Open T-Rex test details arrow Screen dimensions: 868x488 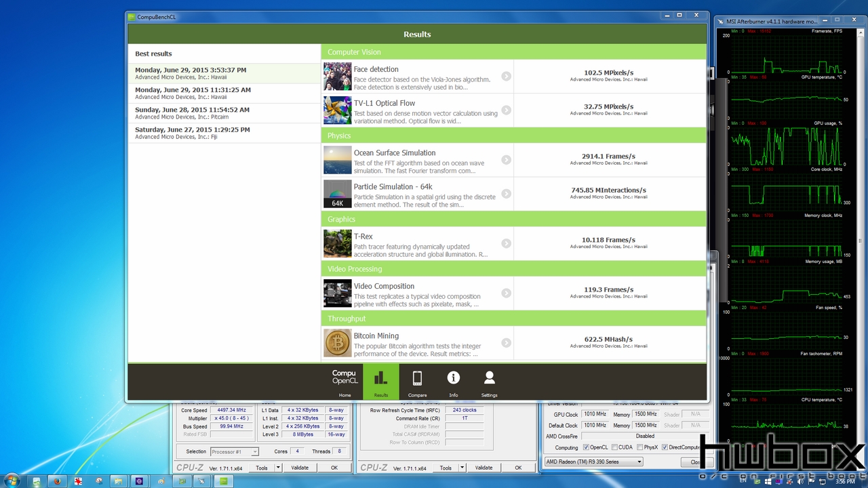tap(506, 243)
